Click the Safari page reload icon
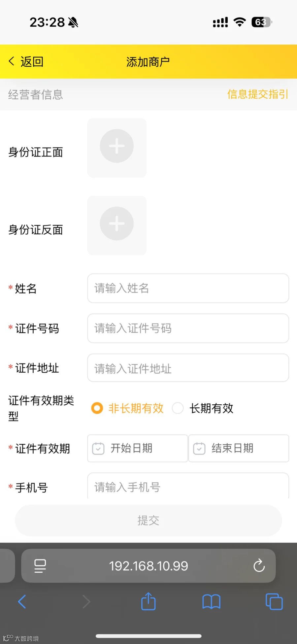Viewport: 297px width, 644px height. click(259, 565)
